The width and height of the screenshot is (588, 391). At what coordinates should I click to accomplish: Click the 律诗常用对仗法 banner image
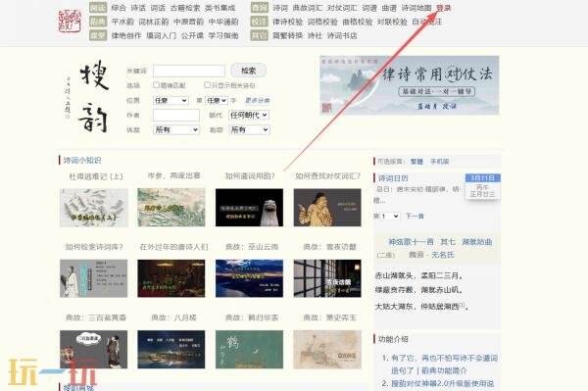(409, 84)
